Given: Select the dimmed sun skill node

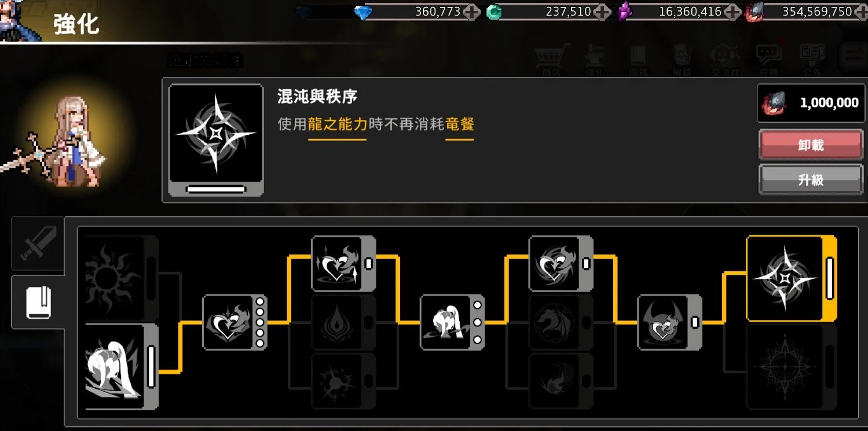Looking at the screenshot, I should tap(122, 278).
